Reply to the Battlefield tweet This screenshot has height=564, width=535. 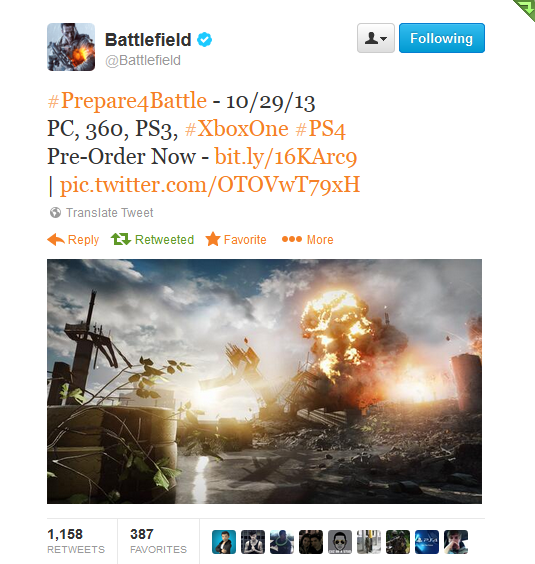click(x=73, y=240)
